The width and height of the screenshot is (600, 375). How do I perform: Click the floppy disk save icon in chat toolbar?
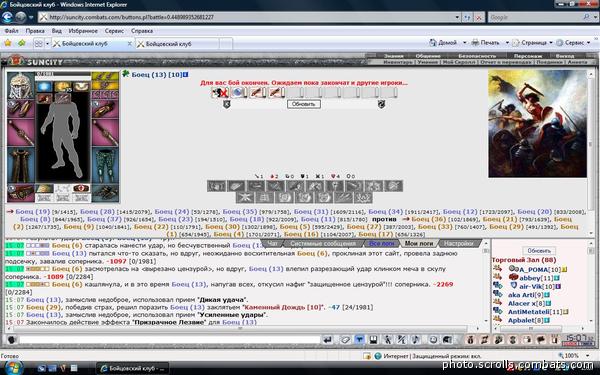tap(373, 340)
